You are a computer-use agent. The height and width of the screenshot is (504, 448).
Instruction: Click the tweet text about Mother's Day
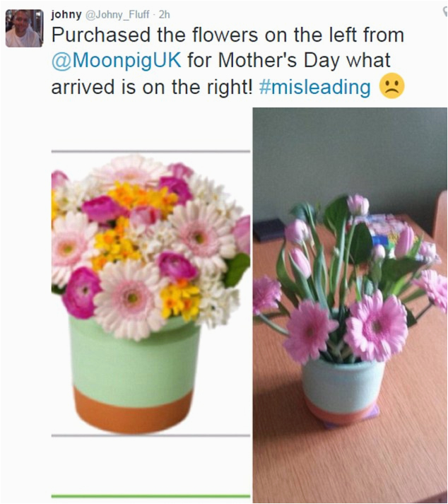[228, 61]
